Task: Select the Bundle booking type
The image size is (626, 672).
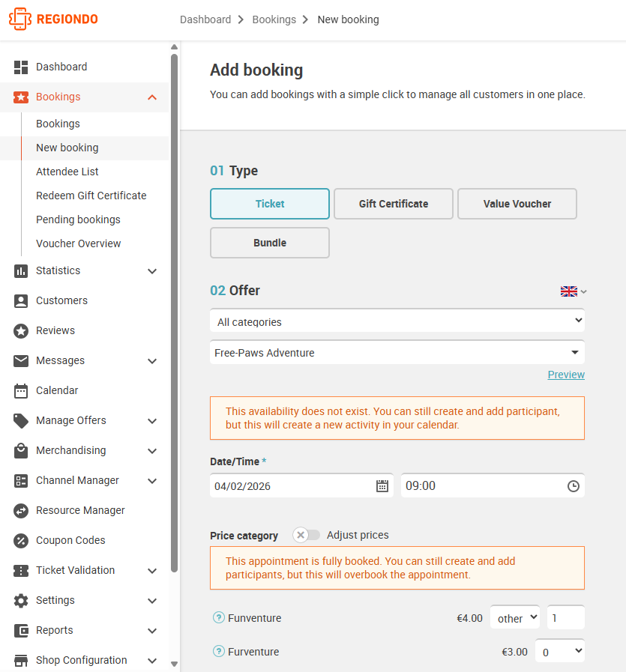Action: tap(270, 243)
